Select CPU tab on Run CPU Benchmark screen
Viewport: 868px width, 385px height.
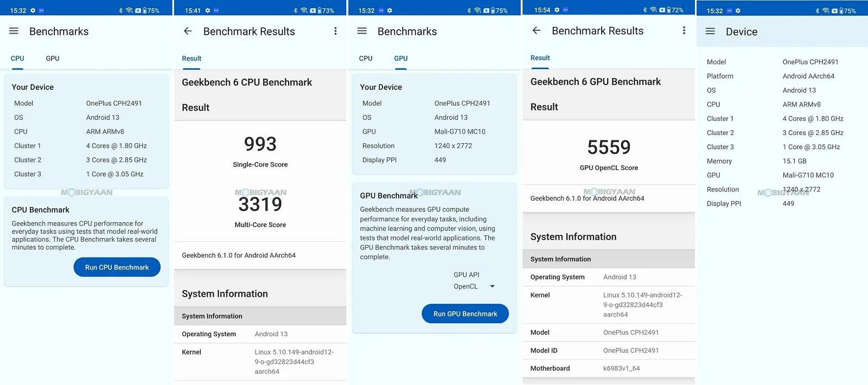tap(17, 59)
